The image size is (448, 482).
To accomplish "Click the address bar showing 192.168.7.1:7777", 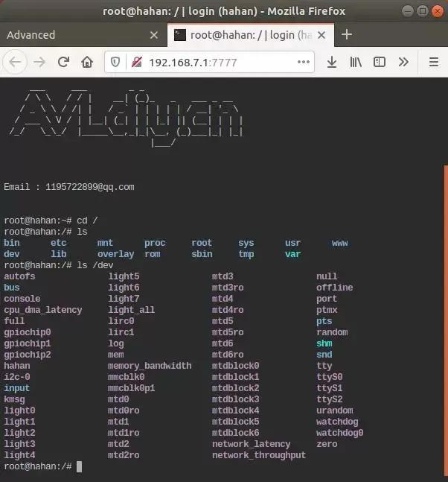I will click(x=216, y=62).
